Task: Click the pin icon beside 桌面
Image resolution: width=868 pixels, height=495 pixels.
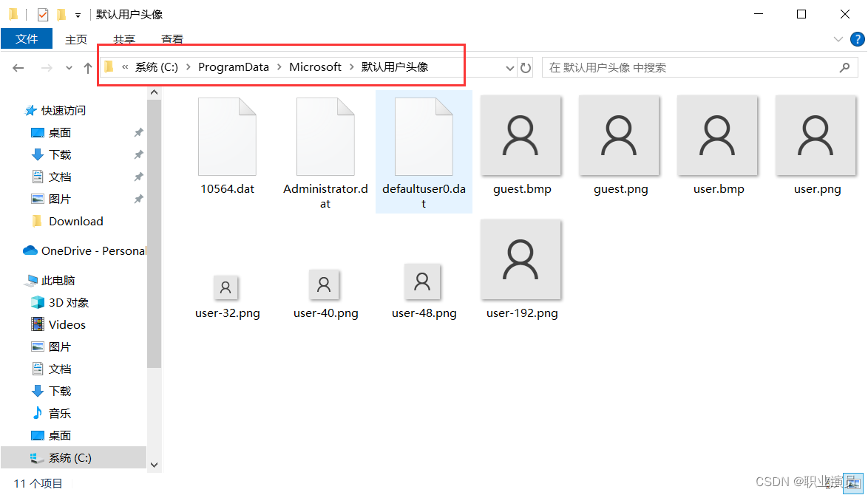Action: click(x=138, y=133)
